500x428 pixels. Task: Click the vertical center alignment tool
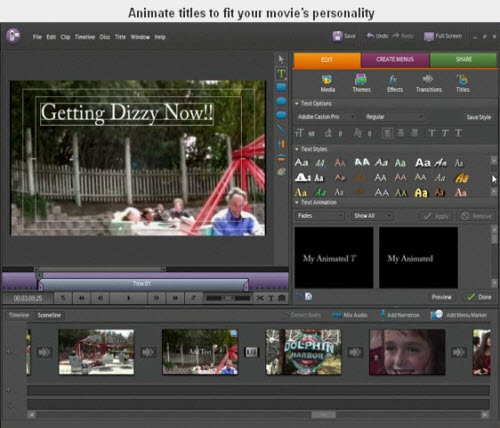281,158
